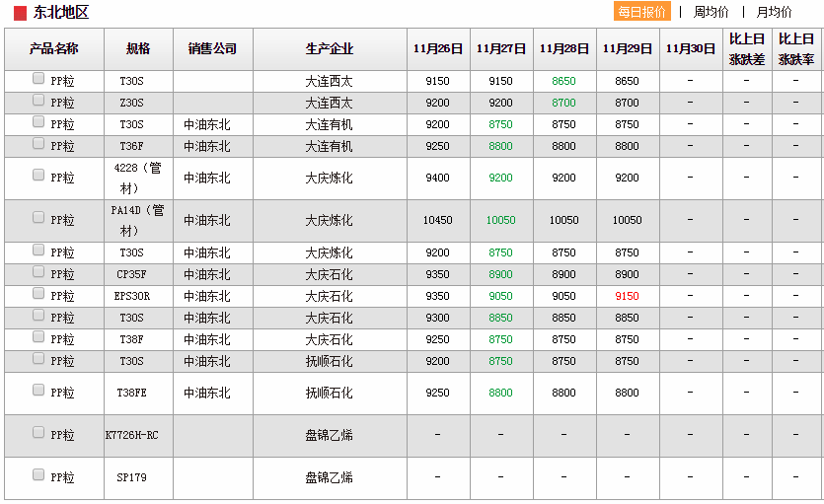The image size is (824, 504).
Task: Open the 周均价 tab
Action: coord(711,12)
